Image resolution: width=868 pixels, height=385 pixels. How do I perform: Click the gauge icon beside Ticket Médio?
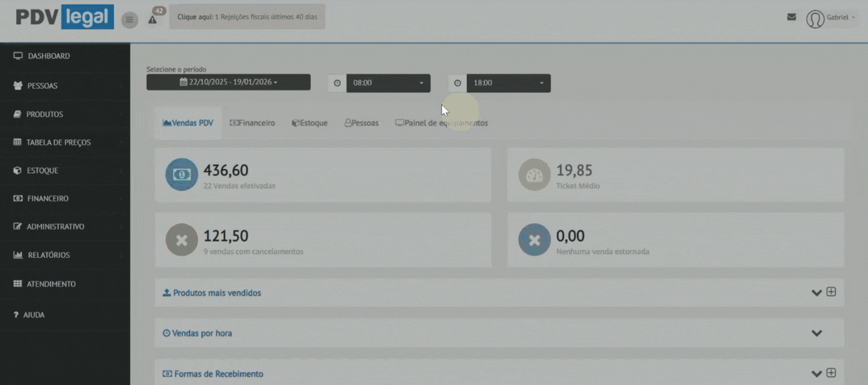coord(534,175)
